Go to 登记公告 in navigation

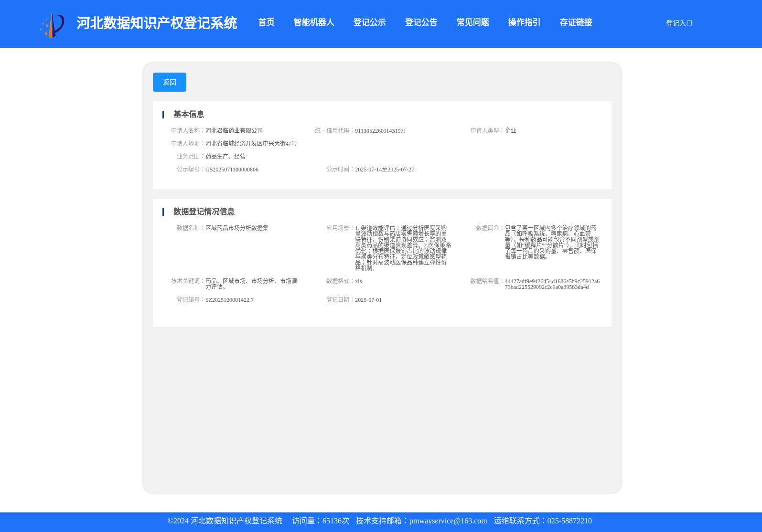tap(421, 22)
